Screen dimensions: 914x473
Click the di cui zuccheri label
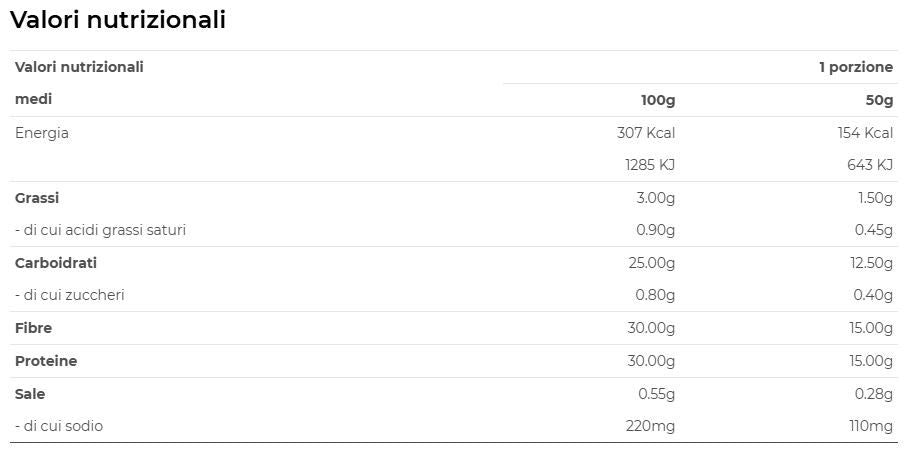click(x=70, y=295)
